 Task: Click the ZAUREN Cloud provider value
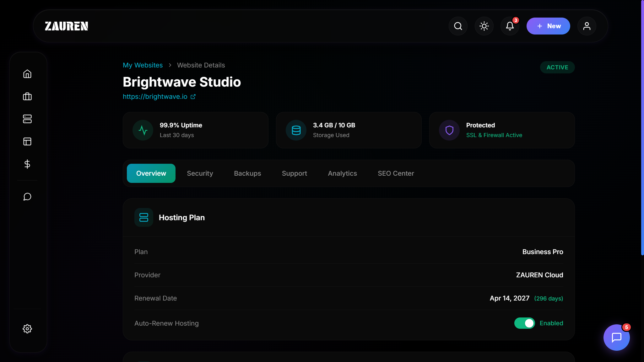(x=539, y=275)
